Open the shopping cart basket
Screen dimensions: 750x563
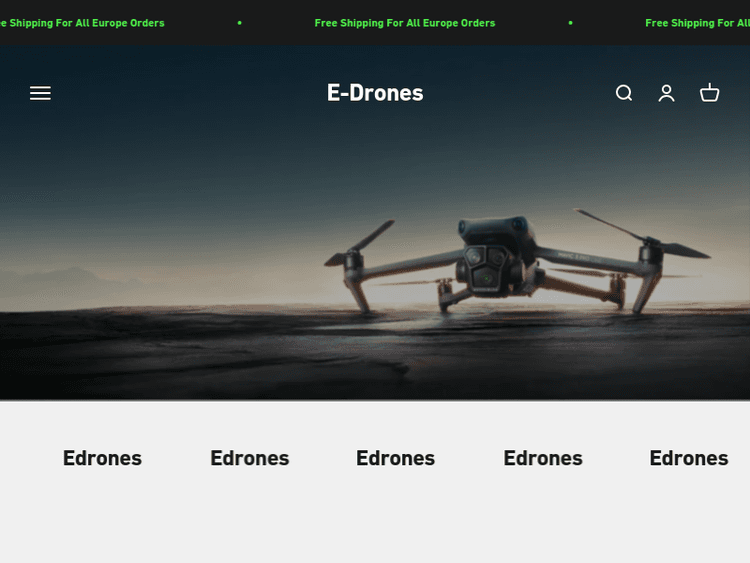pos(710,93)
